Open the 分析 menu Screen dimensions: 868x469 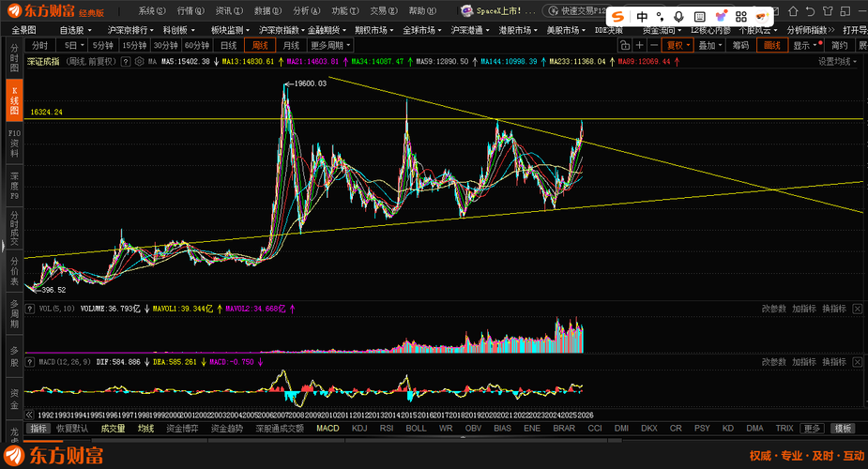click(306, 11)
